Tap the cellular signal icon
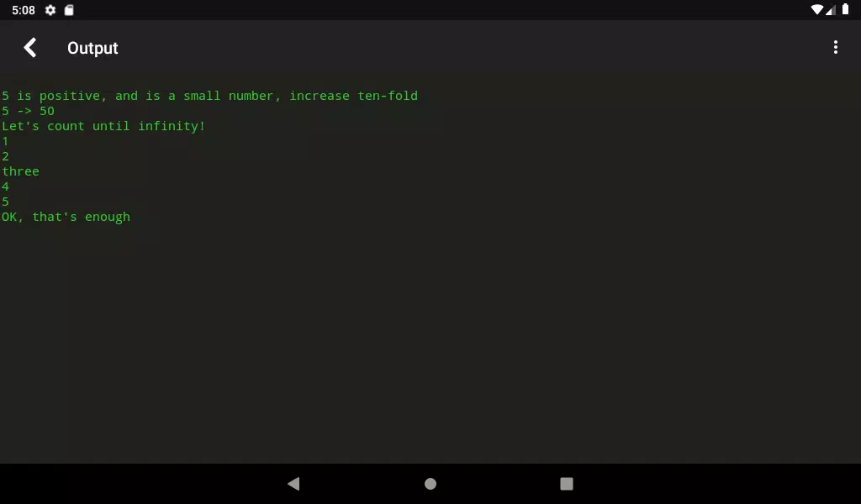This screenshot has width=861, height=504. [830, 10]
